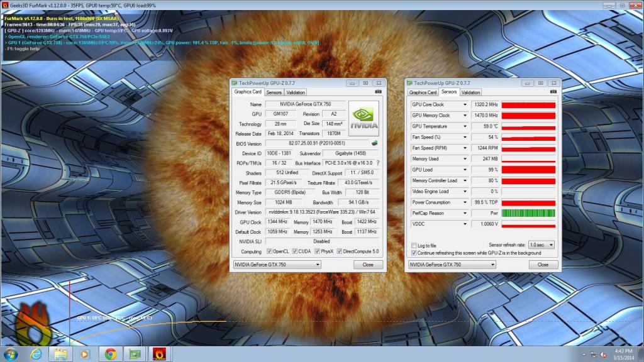
Task: Toggle the CUDA checkbox
Action: [295, 251]
